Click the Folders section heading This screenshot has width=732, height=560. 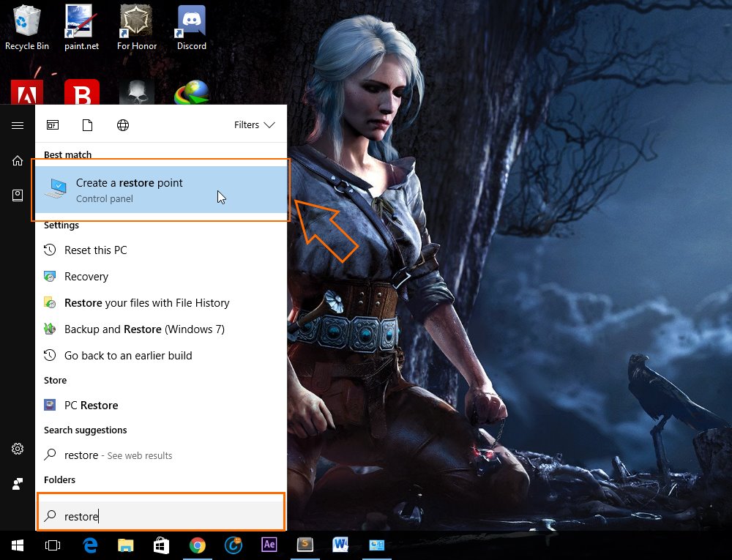pos(59,479)
